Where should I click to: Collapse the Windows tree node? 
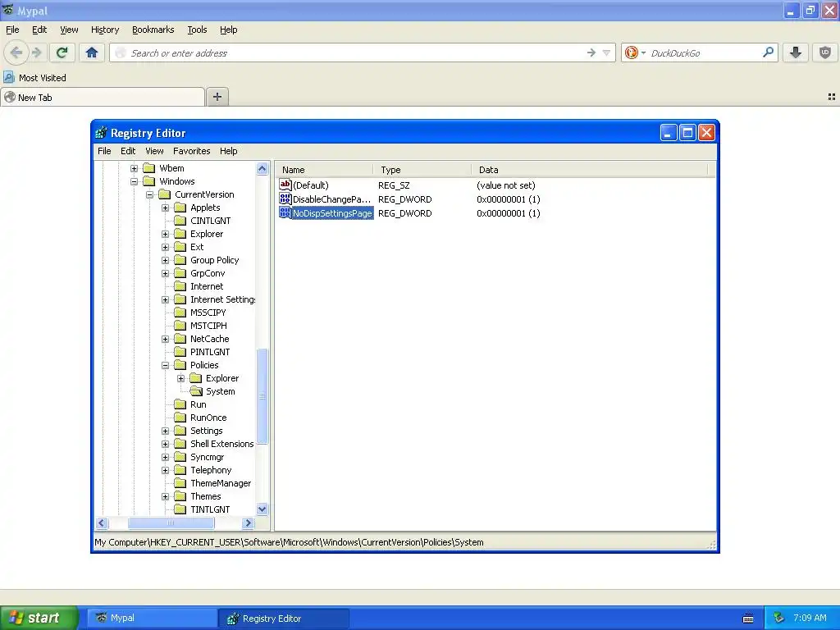coord(134,181)
